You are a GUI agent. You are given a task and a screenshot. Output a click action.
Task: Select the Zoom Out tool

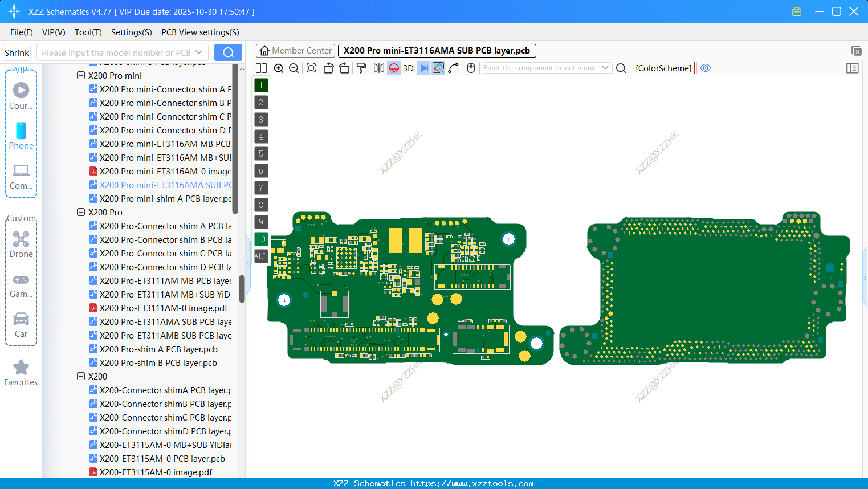[x=293, y=68]
